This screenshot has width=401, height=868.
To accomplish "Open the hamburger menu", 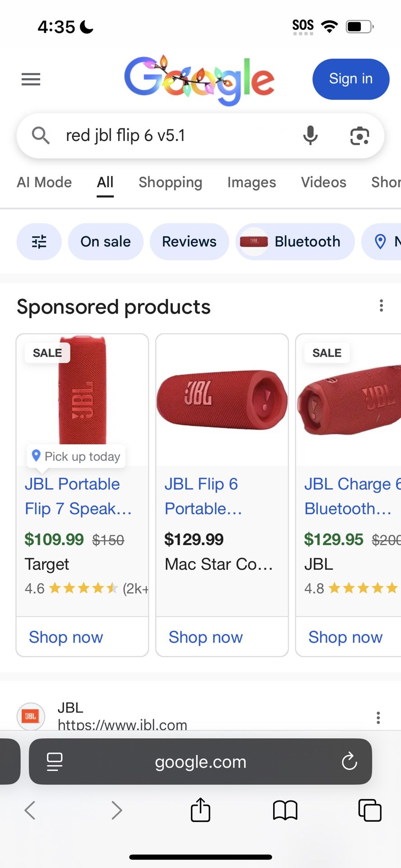I will (30, 79).
